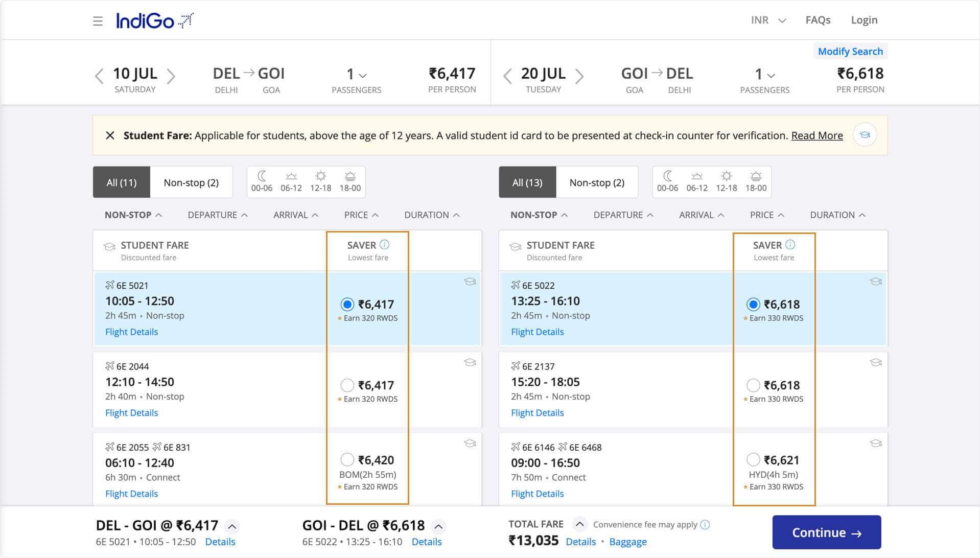Collapse the TOTAL FARE summary chevron
980x558 pixels.
point(579,524)
